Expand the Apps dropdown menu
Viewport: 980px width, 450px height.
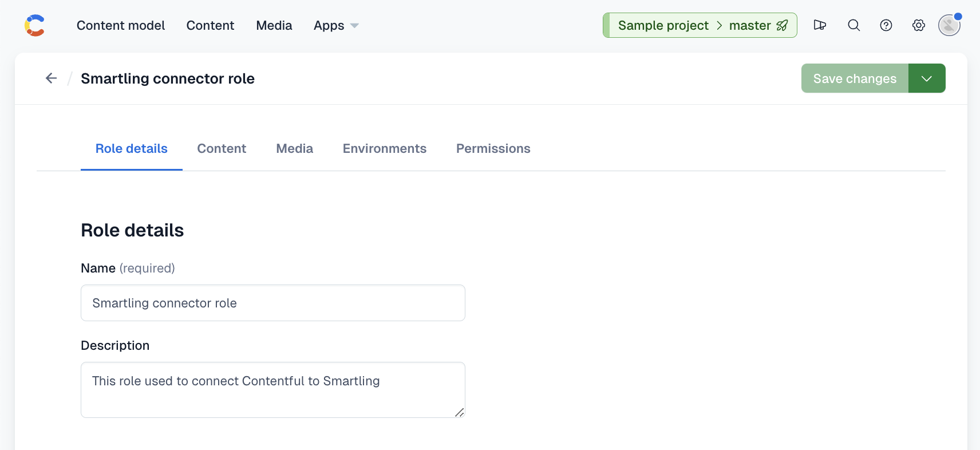[336, 25]
